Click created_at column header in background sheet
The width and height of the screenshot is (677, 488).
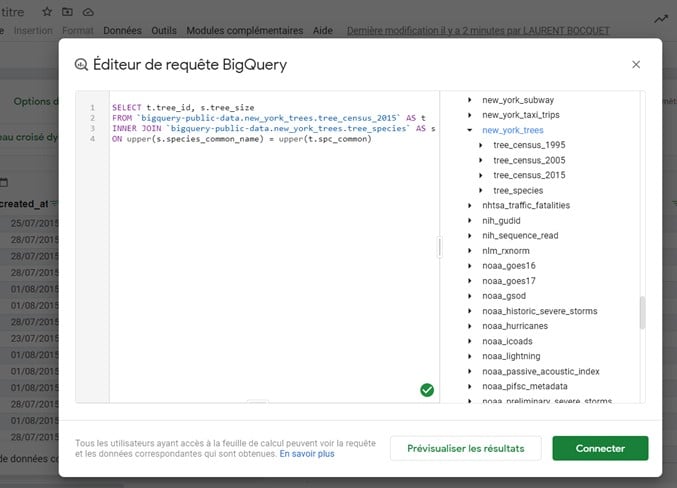(25, 204)
